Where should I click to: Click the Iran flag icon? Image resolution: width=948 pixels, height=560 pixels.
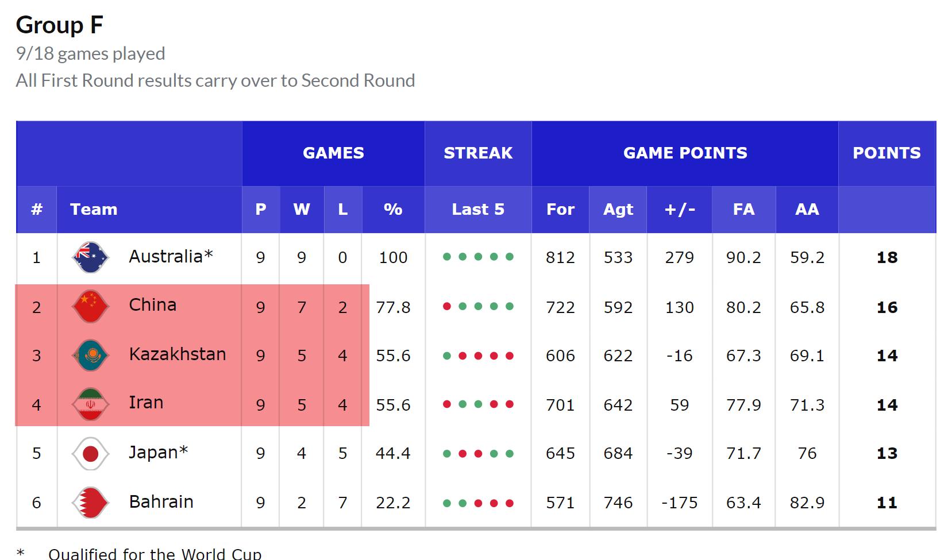pyautogui.click(x=91, y=404)
